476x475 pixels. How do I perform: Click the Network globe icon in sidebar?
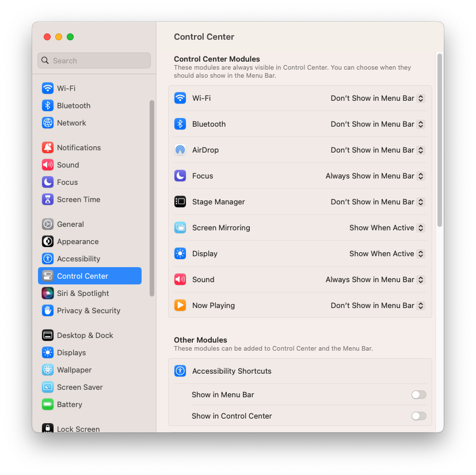point(48,123)
